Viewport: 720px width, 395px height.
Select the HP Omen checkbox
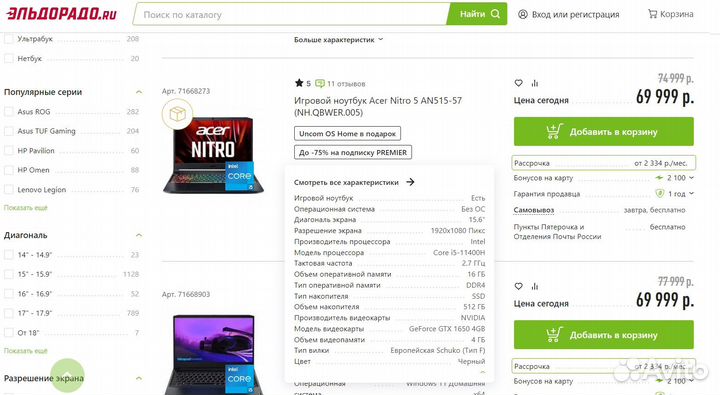8,170
